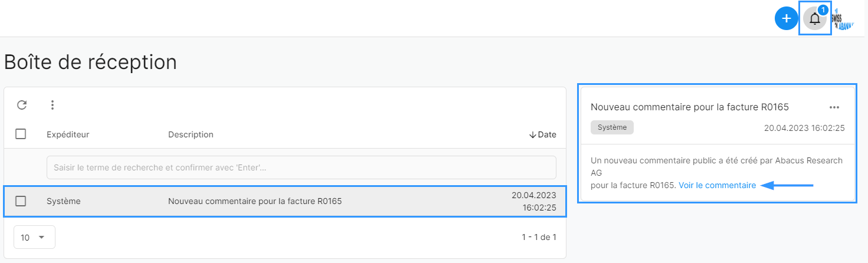Open the inbox three-dot vertical menu
Screen dimensions: 868x263
pyautogui.click(x=53, y=105)
